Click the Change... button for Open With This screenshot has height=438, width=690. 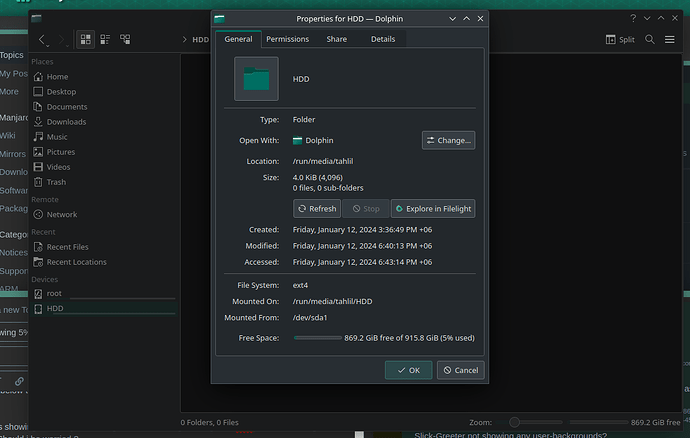coord(448,140)
